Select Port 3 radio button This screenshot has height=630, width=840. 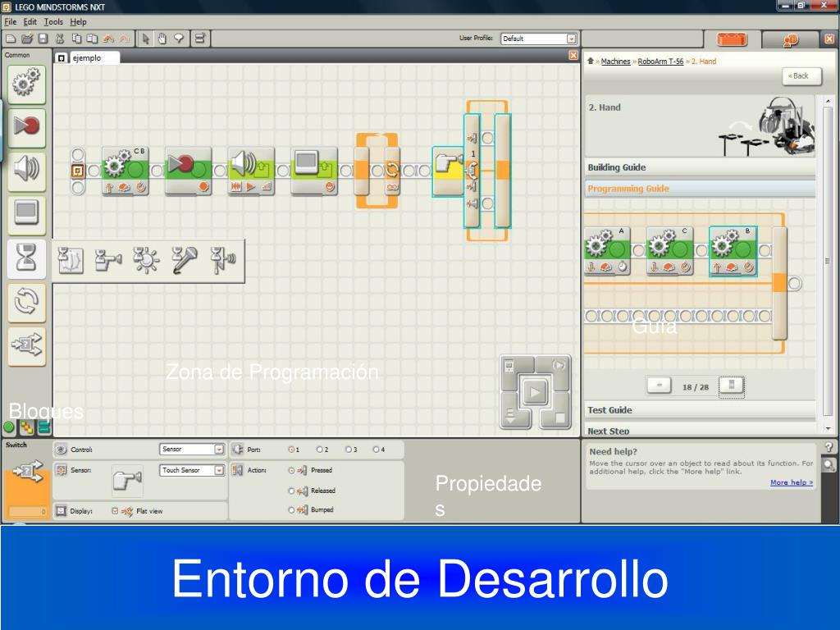point(348,450)
